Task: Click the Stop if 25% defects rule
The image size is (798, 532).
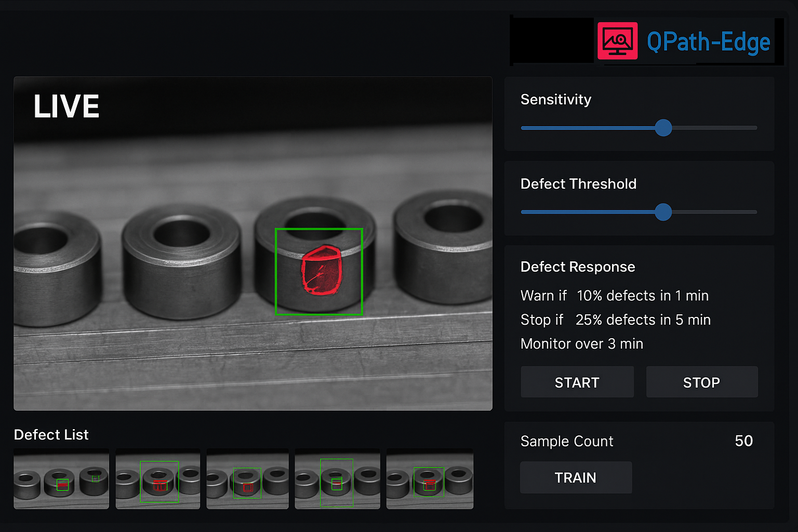Action: click(616, 320)
